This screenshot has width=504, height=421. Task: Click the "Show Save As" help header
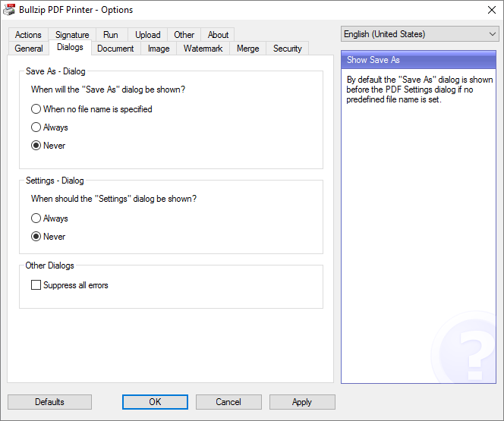(x=418, y=60)
